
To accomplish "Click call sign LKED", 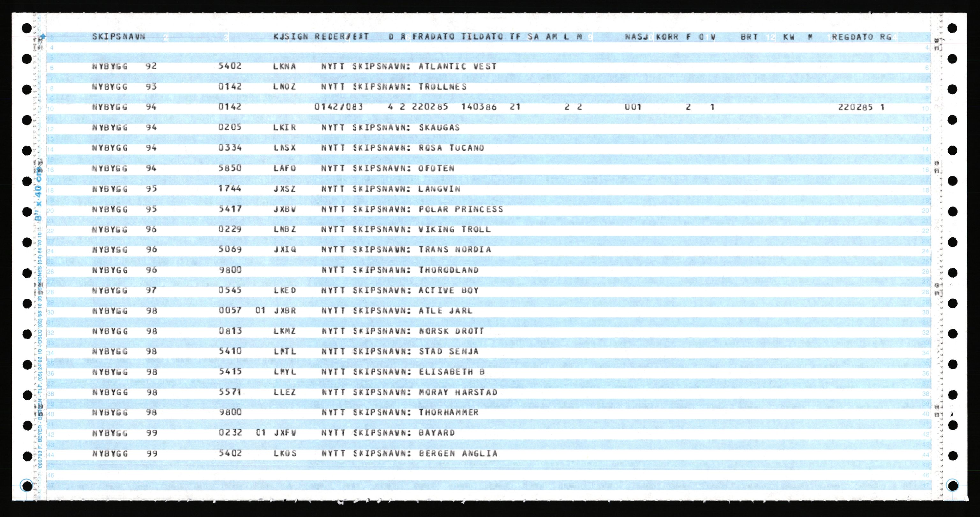I will pos(285,290).
